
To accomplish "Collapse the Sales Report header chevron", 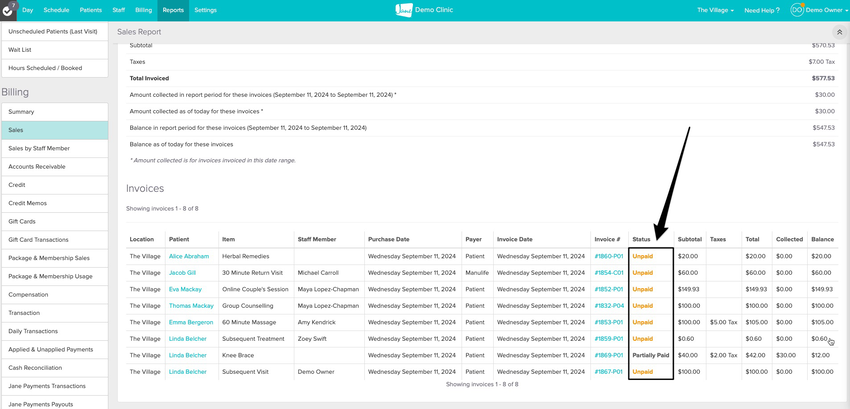I will (840, 32).
